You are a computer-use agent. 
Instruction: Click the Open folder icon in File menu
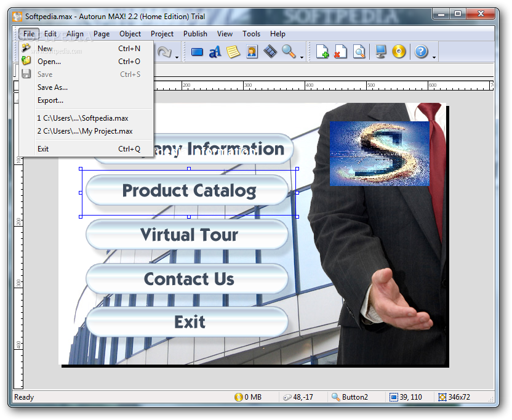click(x=26, y=61)
